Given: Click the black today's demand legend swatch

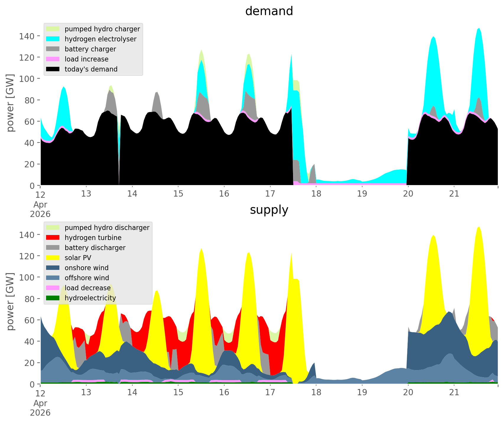Looking at the screenshot, I should pos(53,69).
